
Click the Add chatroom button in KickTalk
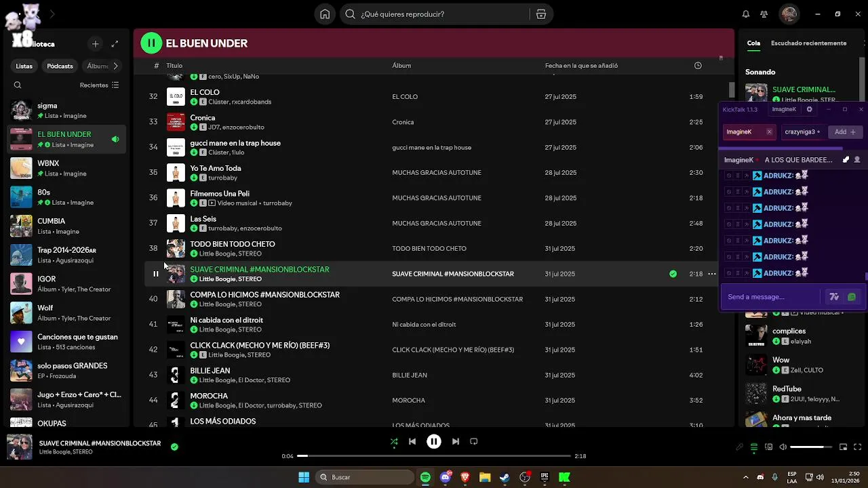[x=845, y=132]
